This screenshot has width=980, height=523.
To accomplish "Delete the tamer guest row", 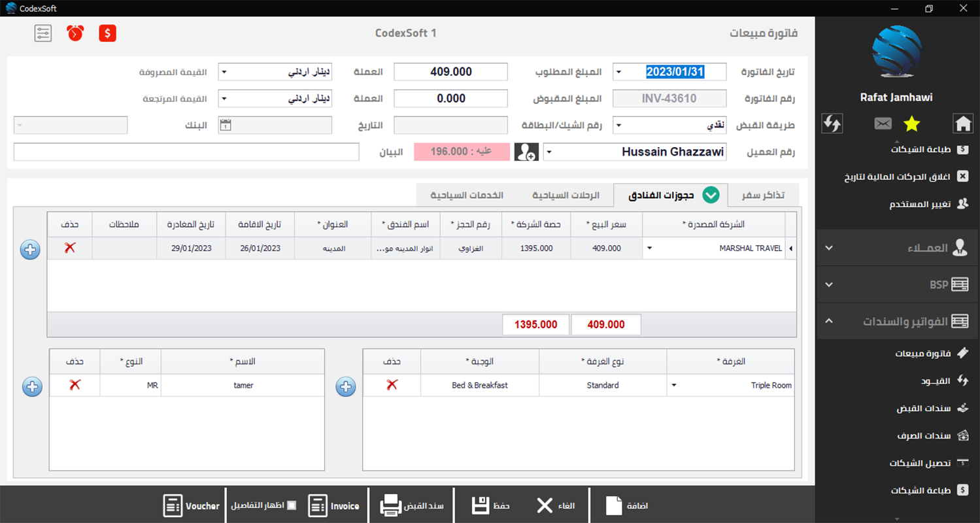I will click(x=75, y=385).
